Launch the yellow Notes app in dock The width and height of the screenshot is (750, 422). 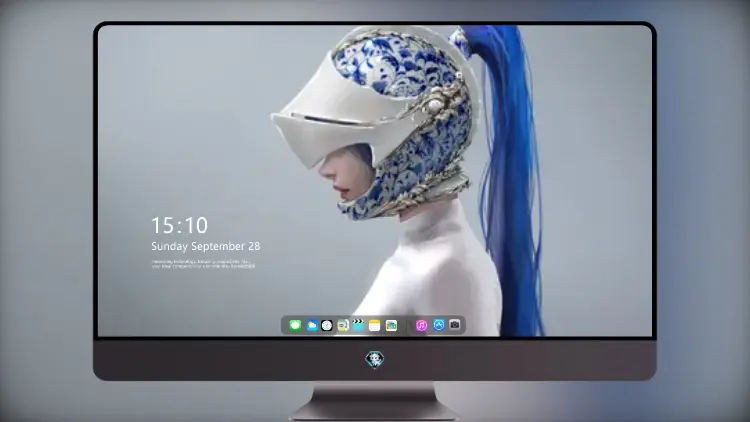click(375, 325)
